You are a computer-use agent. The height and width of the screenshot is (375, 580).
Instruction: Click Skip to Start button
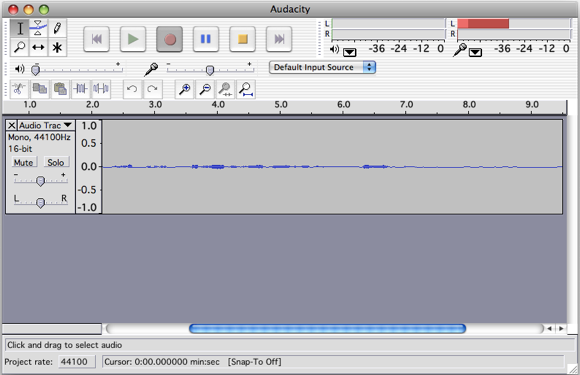pyautogui.click(x=97, y=39)
